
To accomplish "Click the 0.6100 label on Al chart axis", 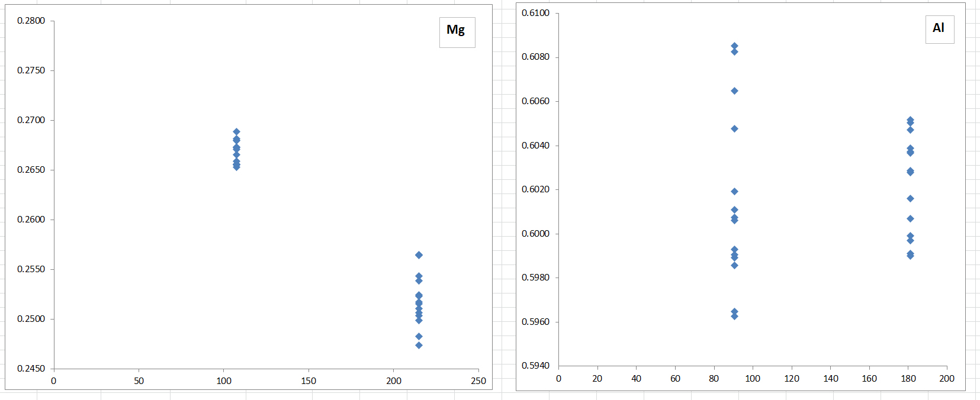I will 535,13.
